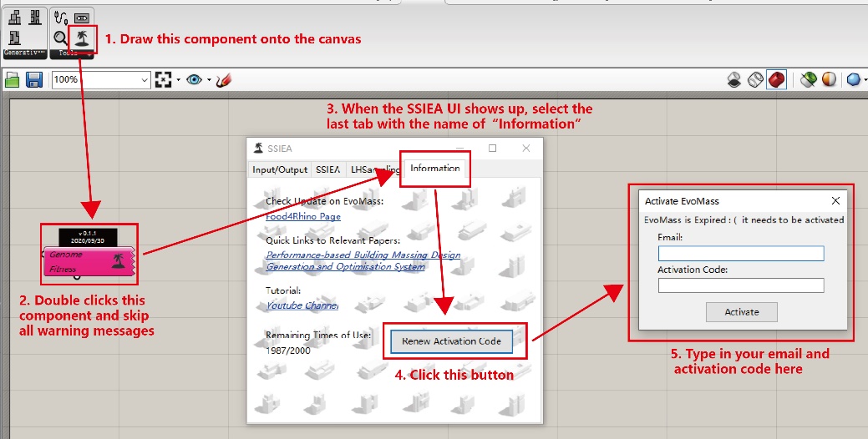Click the orange-white sphere document preview settings icon
Image resolution: width=868 pixels, height=439 pixels.
click(x=829, y=79)
